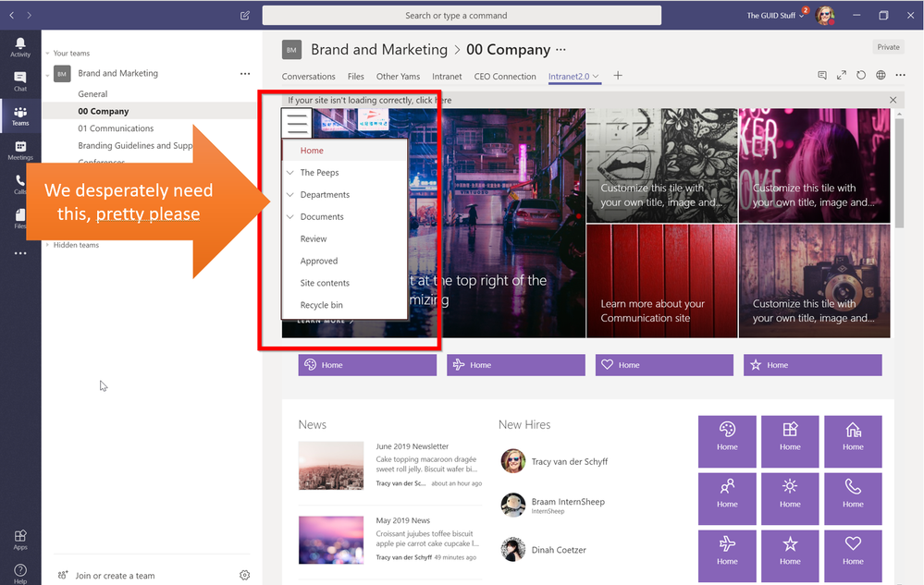Open Dinah Coetzer's profile
This screenshot has width=924, height=585.
(x=558, y=550)
